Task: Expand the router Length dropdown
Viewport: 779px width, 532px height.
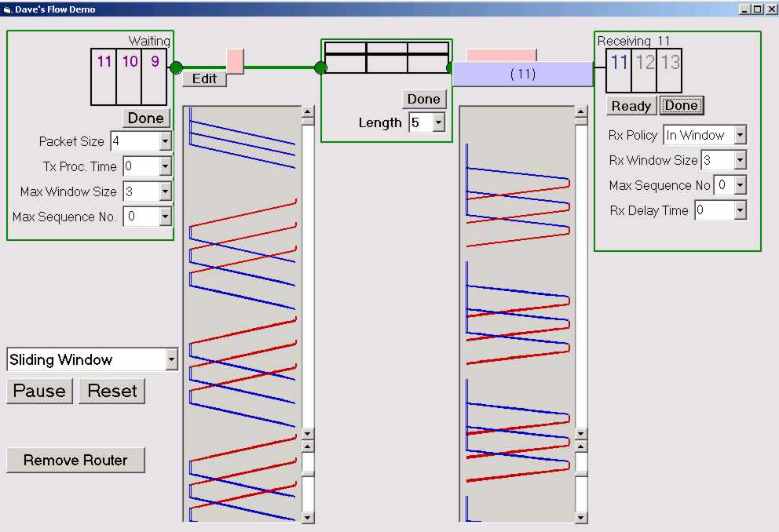Action: point(438,122)
